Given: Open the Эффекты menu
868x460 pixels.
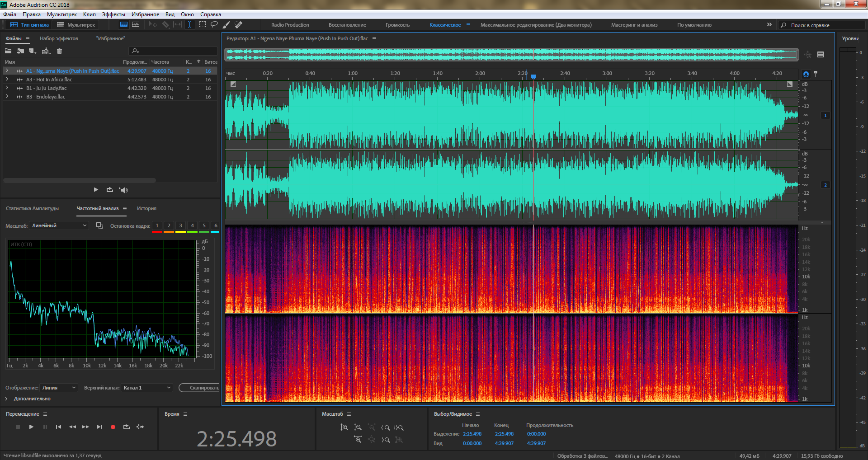Looking at the screenshot, I should 113,14.
